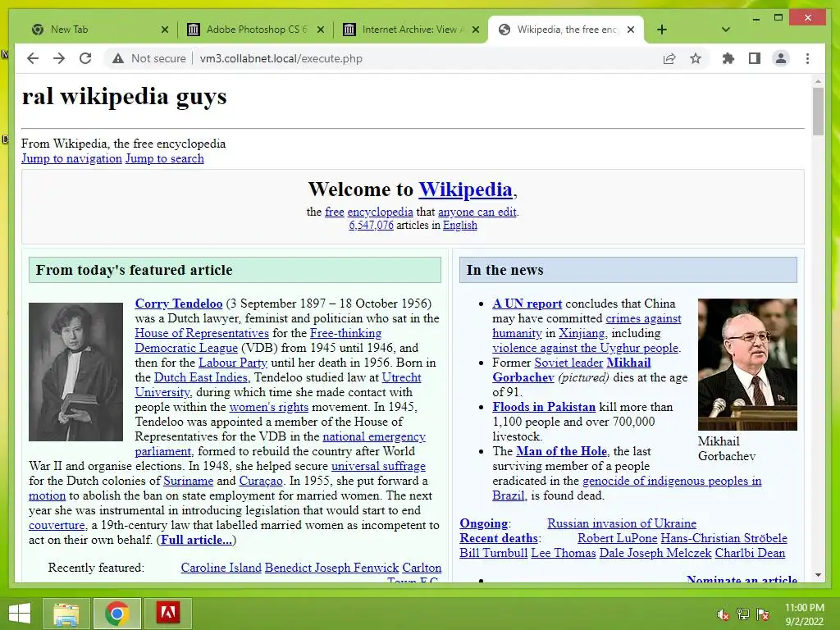Open the Floods in Pakistan link

pos(544,407)
